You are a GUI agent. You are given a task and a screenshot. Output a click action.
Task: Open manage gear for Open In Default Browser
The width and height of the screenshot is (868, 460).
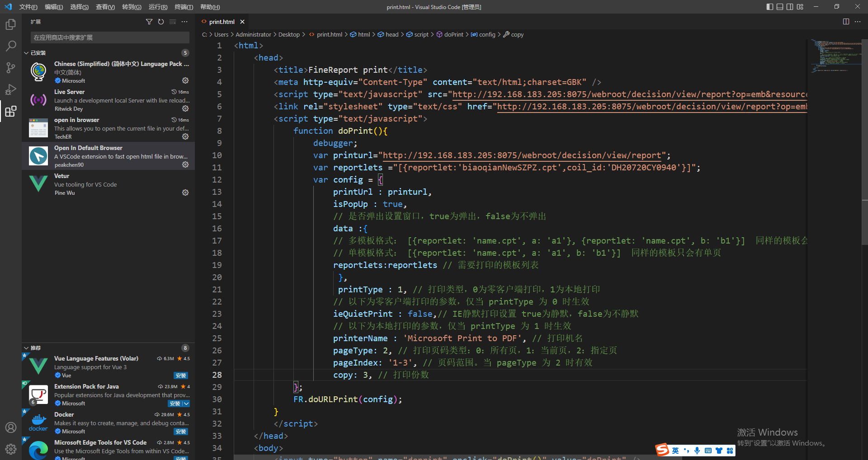pos(185,164)
